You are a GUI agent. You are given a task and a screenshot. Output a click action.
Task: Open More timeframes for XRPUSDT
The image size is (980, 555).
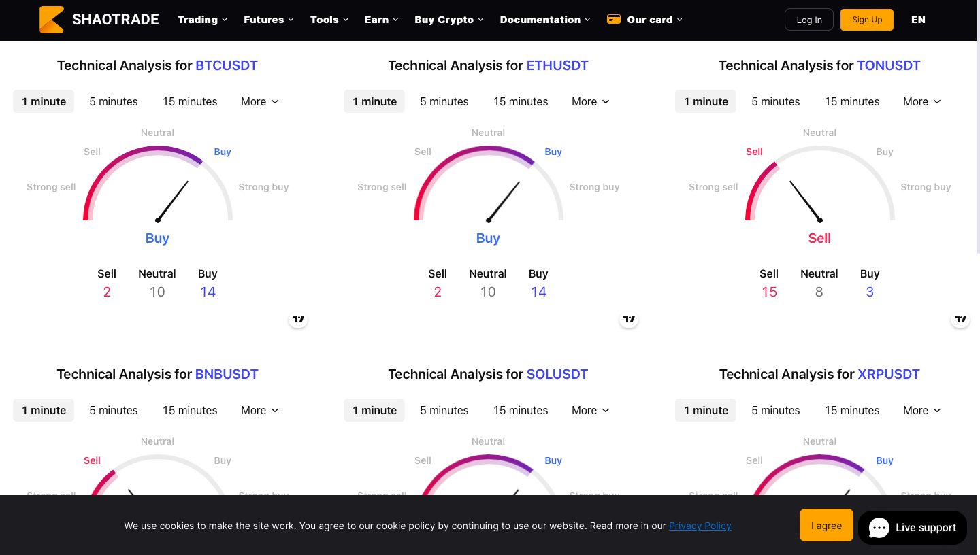point(922,410)
